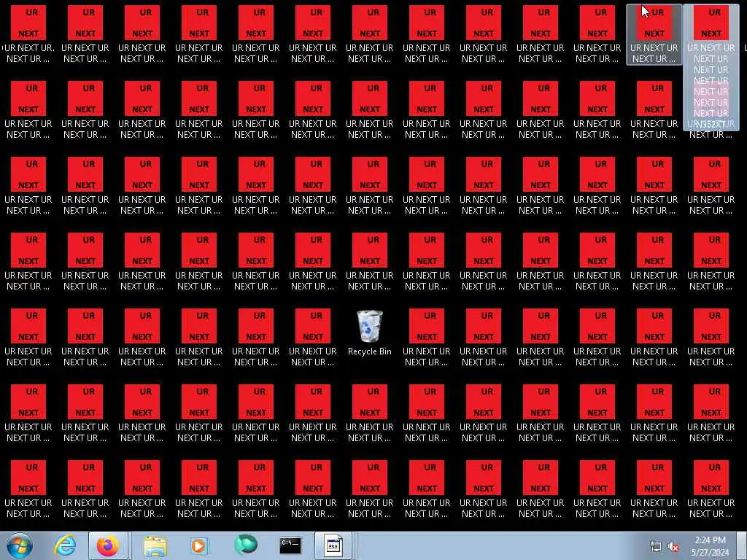Click the muted volume speaker tray icon
This screenshot has height=560, width=747.
(673, 547)
